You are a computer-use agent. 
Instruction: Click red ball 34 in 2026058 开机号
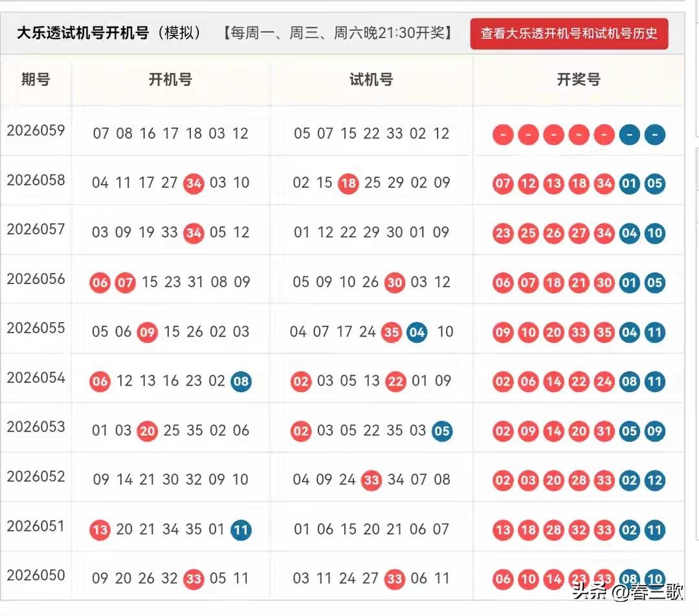click(194, 183)
